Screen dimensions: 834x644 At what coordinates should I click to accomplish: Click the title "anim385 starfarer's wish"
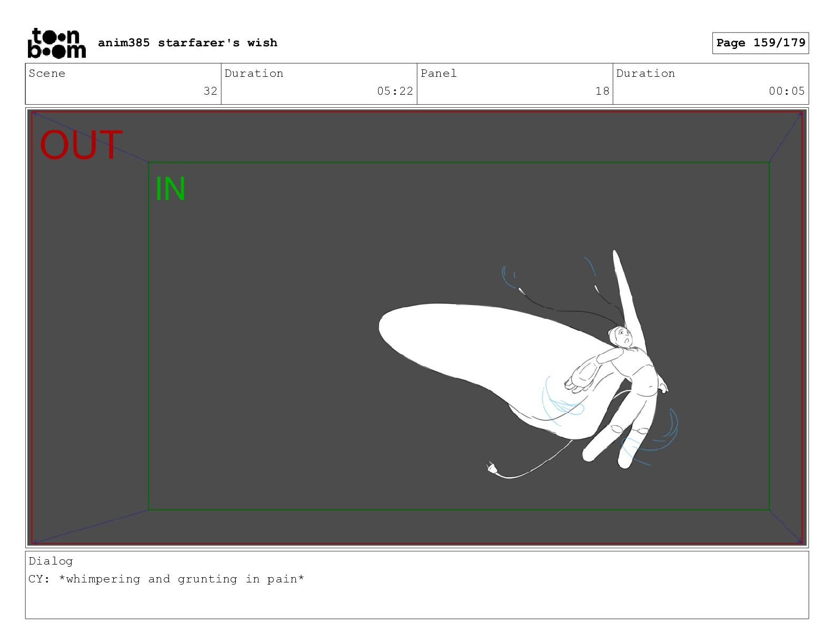click(x=187, y=43)
